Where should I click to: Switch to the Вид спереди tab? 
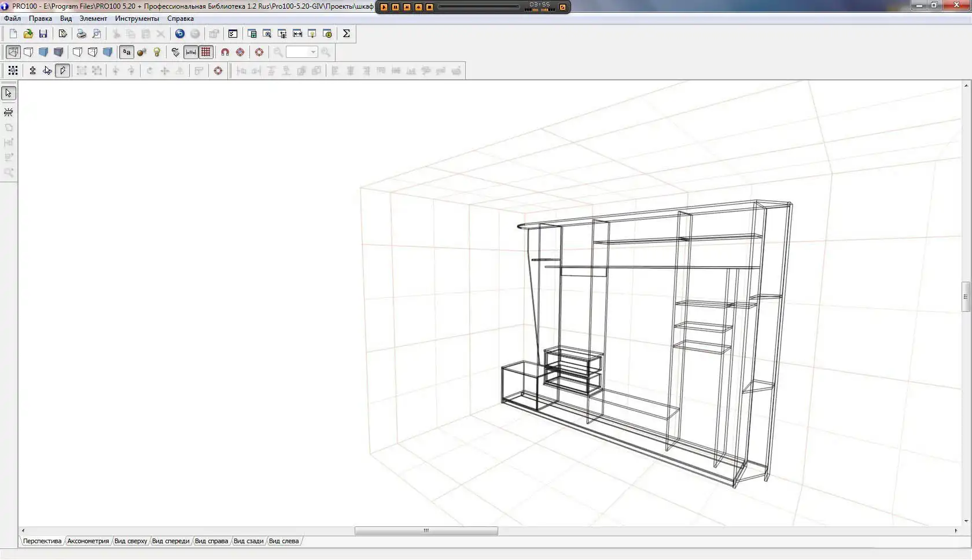(x=171, y=541)
